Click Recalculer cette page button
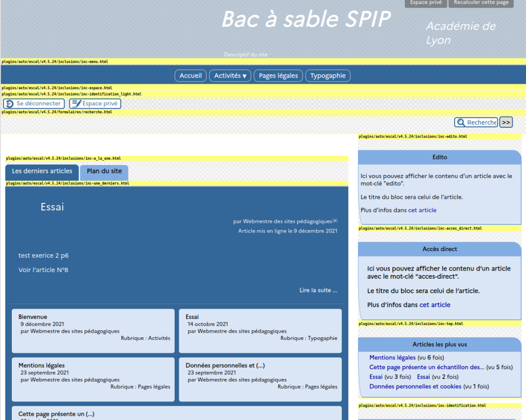526x420 pixels. pyautogui.click(x=481, y=3)
